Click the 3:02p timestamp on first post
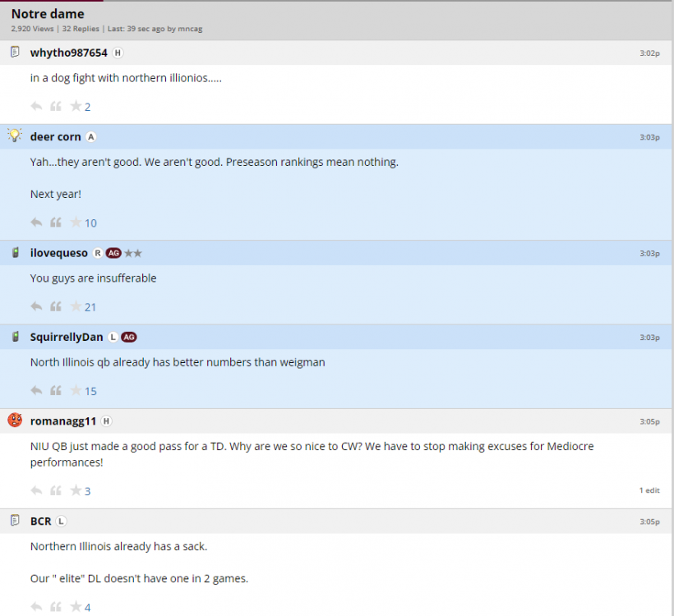The height and width of the screenshot is (616, 674). pyautogui.click(x=649, y=53)
